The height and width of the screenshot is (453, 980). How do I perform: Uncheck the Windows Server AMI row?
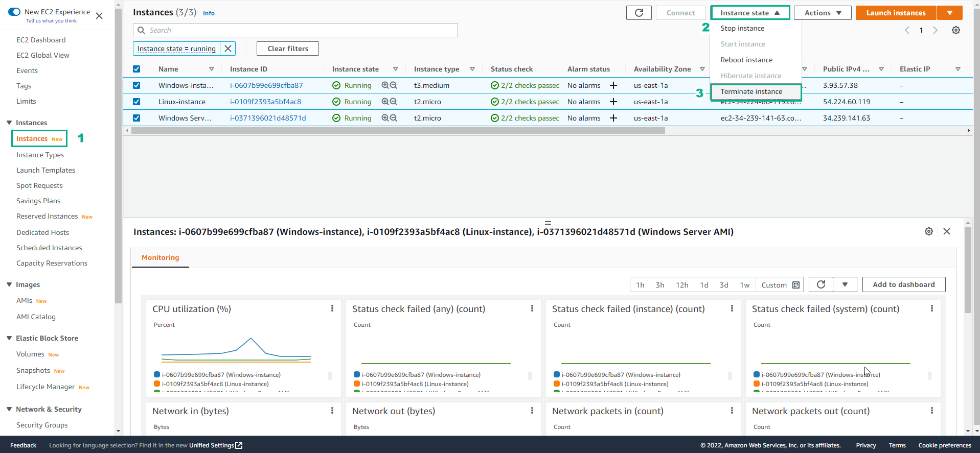[x=136, y=118]
